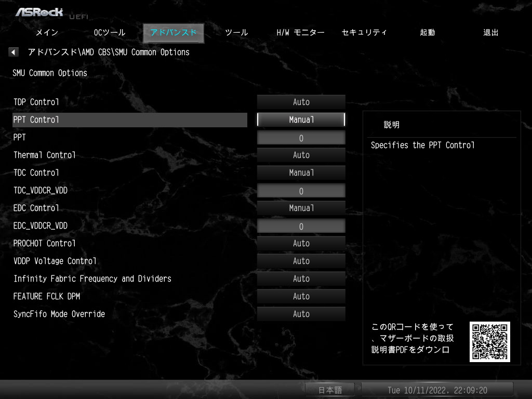
Task: Open TDP Control Auto dropdown
Action: [x=301, y=102]
